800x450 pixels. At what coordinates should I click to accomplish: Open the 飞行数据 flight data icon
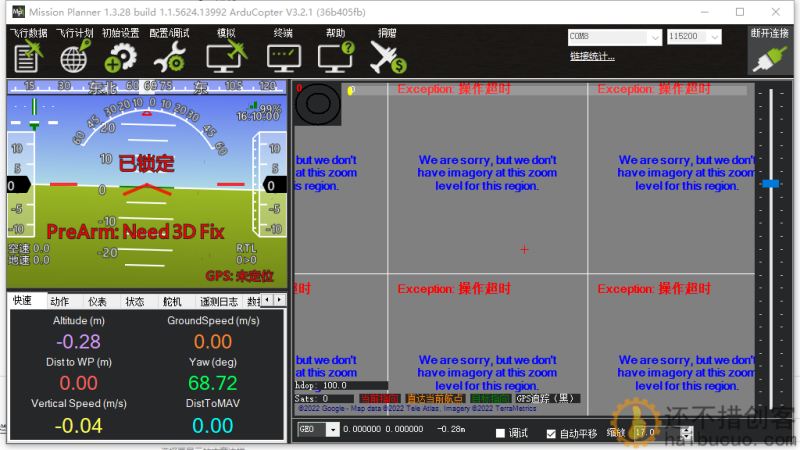click(28, 56)
